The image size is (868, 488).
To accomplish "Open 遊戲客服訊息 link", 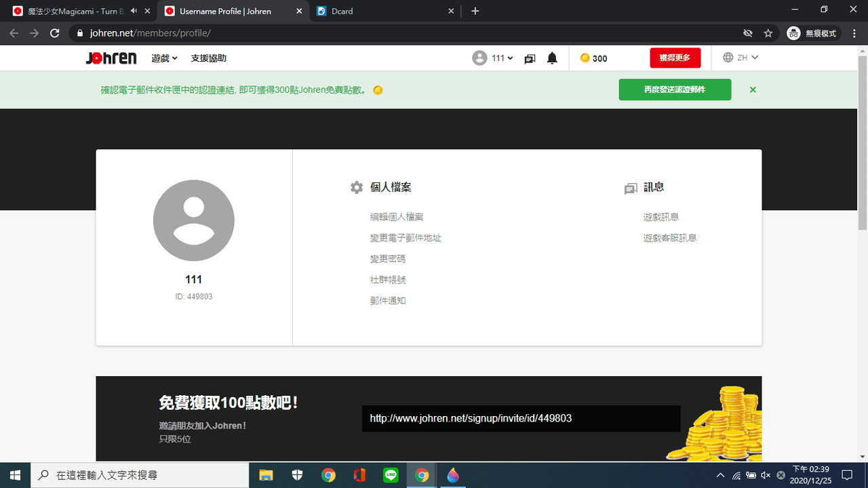I will pos(670,238).
